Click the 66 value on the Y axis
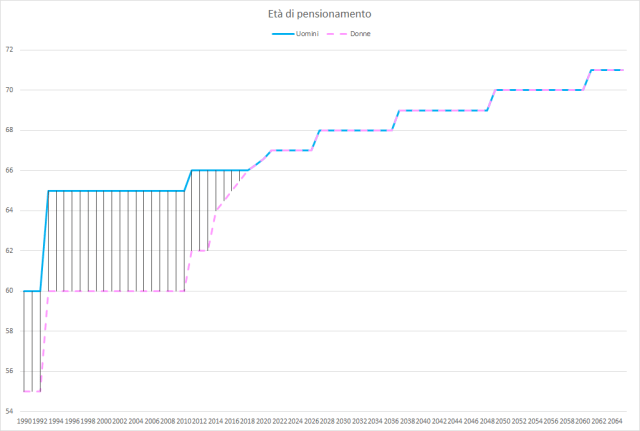This screenshot has width=640, height=431. [9, 170]
